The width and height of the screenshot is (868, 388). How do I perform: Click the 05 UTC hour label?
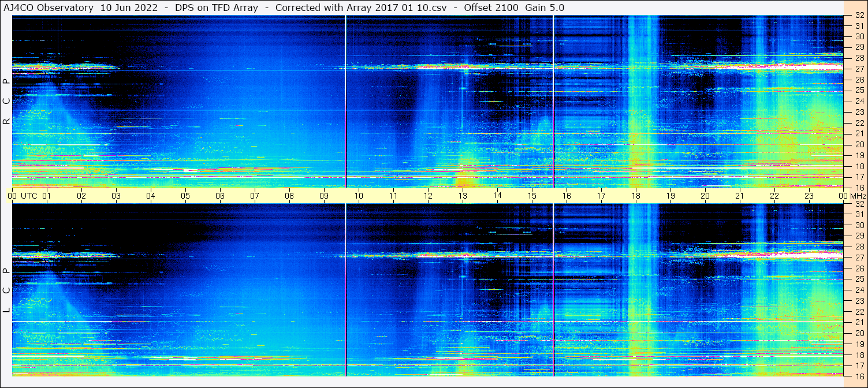tap(185, 196)
